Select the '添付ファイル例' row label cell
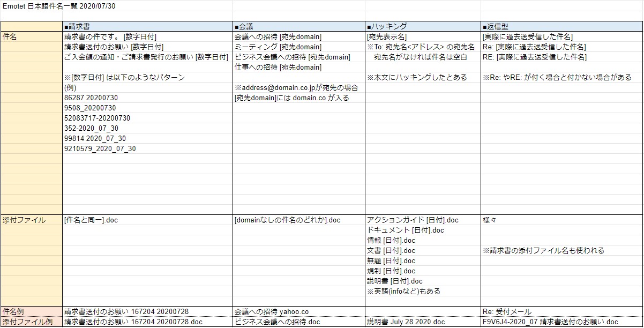This screenshot has height=328, width=644. pos(32,322)
